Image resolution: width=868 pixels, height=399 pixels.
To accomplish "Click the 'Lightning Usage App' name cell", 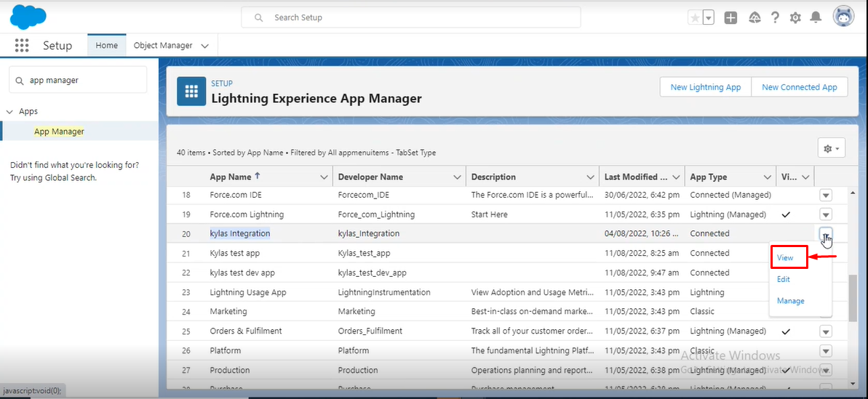I will click(248, 291).
